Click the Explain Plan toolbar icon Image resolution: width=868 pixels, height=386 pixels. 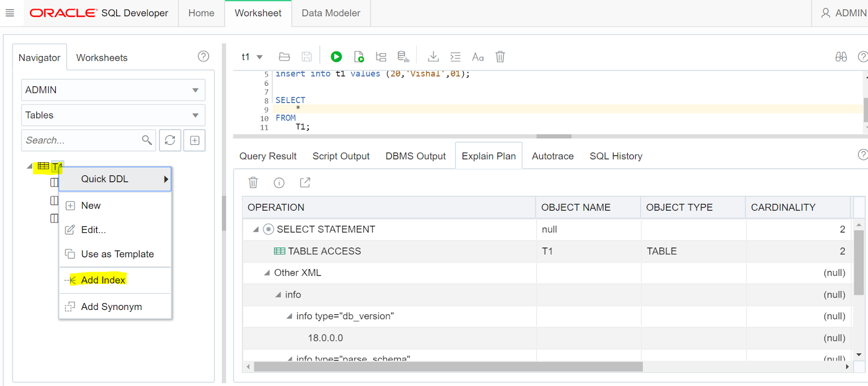tap(381, 56)
